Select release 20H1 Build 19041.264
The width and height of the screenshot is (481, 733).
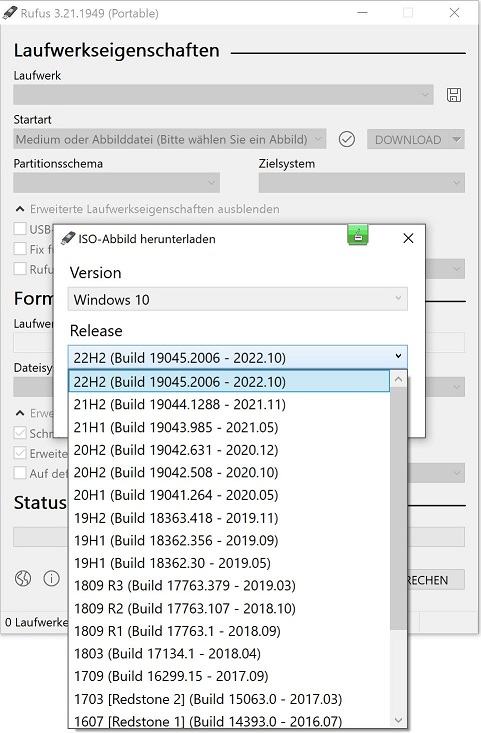(x=229, y=495)
